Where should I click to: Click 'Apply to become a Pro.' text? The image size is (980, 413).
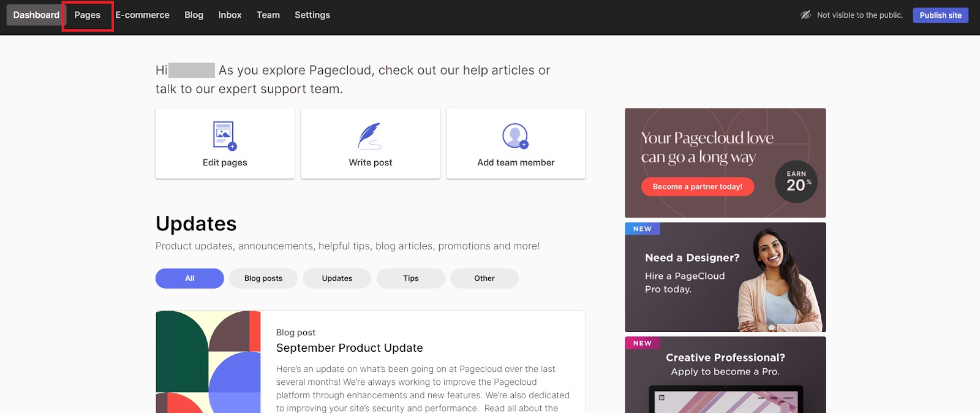coord(725,372)
